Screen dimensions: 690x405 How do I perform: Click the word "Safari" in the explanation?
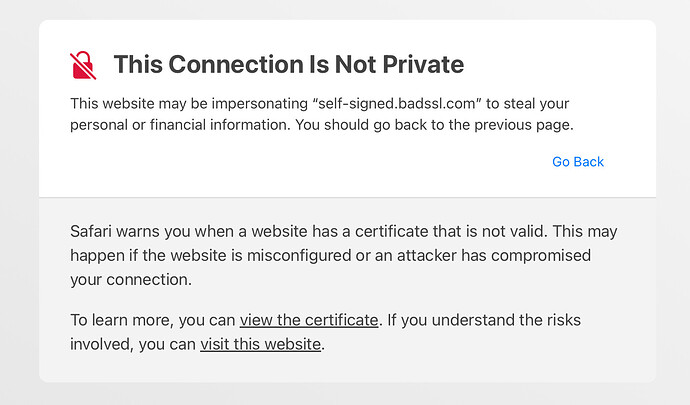(x=94, y=231)
